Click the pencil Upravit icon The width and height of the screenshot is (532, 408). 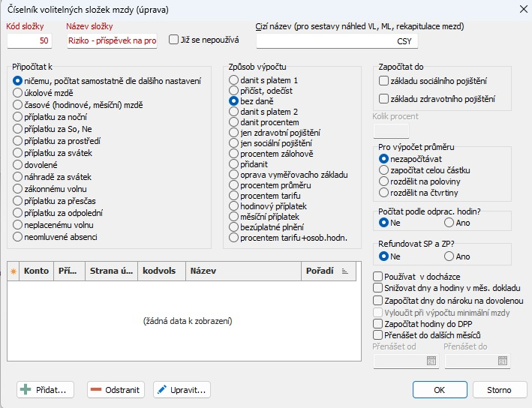[161, 390]
